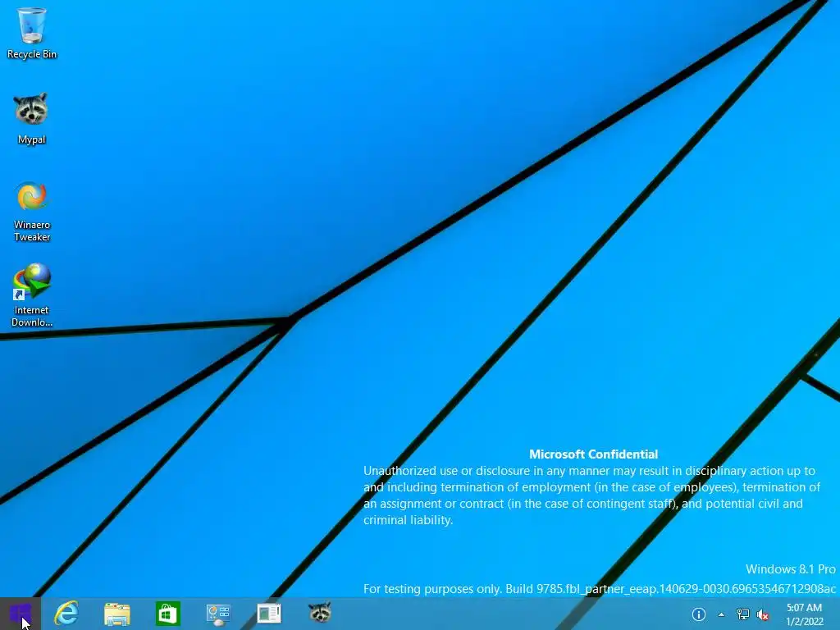The height and width of the screenshot is (630, 840).
Task: Click the muted volume tray icon
Action: click(x=762, y=614)
